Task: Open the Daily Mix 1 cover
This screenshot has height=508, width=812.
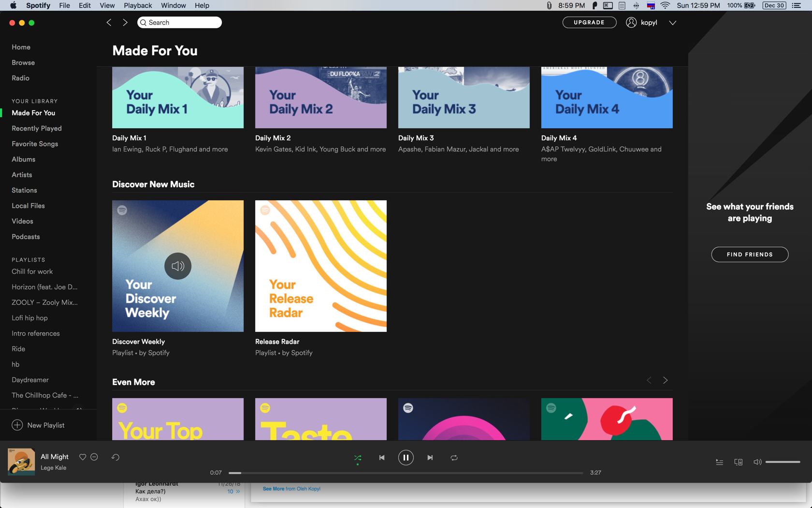Action: [x=178, y=97]
